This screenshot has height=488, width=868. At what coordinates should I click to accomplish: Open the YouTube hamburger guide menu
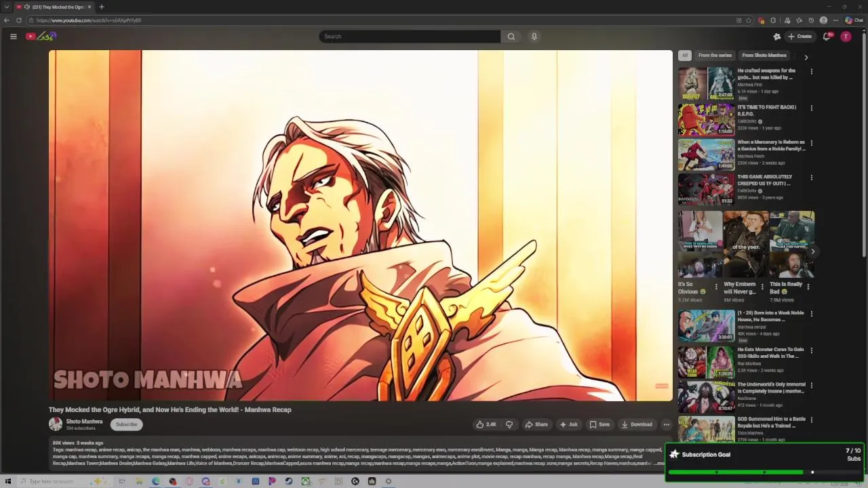click(x=13, y=37)
